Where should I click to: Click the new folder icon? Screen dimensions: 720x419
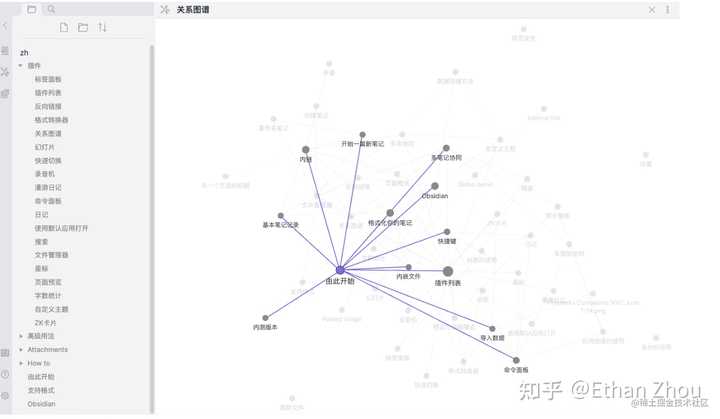83,27
